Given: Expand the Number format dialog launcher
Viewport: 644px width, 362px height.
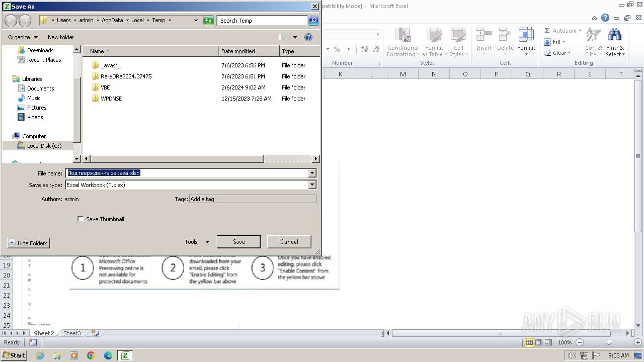Looking at the screenshot, I should click(x=378, y=63).
